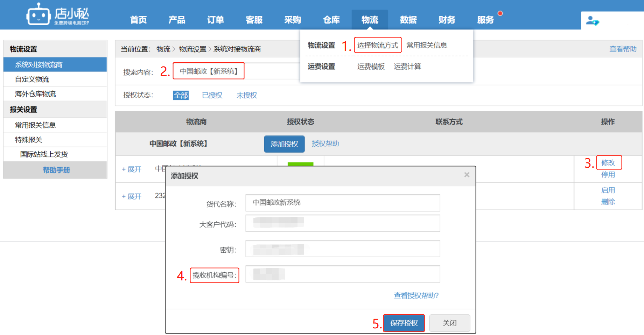
Task: Select 海外仓库物流 in sidebar
Action: click(55, 94)
